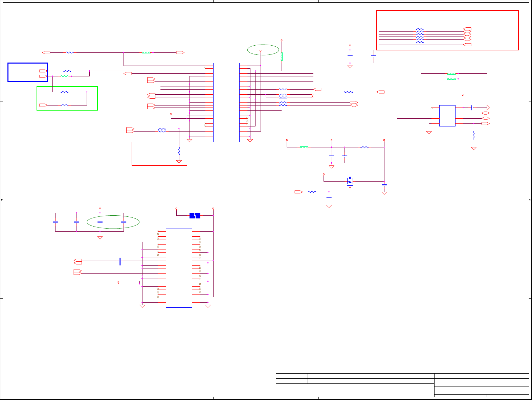Select the left capacitor of top decoupling pair

coord(350,56)
